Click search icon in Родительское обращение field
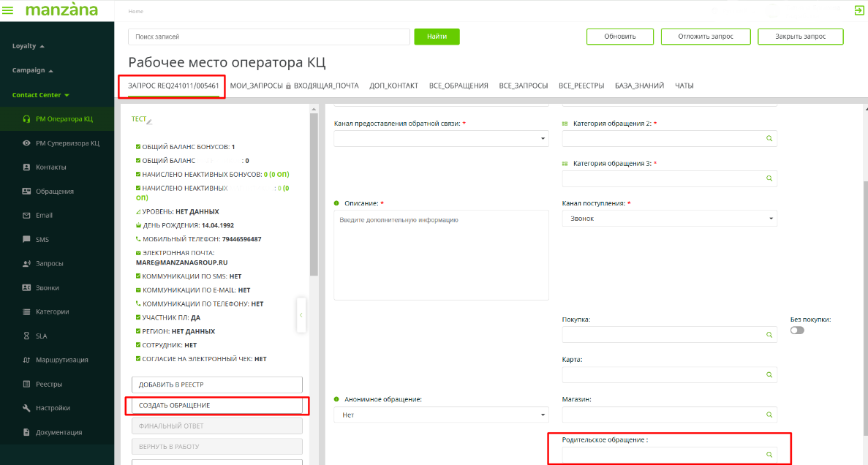The image size is (868, 465). click(x=769, y=455)
